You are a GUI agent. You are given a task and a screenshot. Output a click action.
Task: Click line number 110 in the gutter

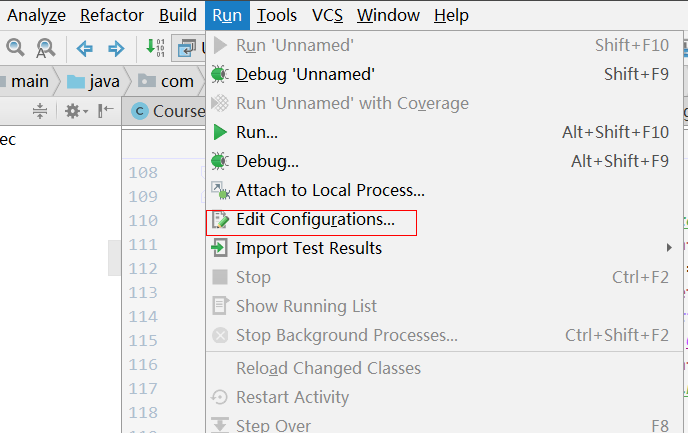tap(144, 220)
